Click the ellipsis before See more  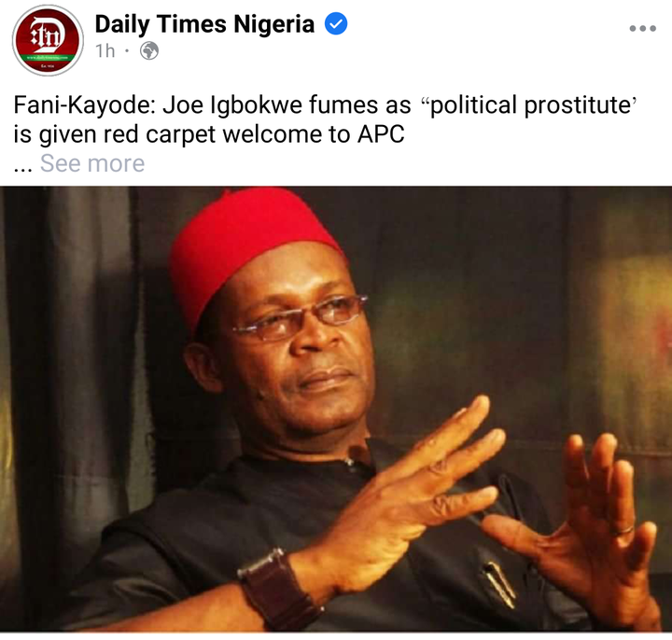(x=22, y=168)
